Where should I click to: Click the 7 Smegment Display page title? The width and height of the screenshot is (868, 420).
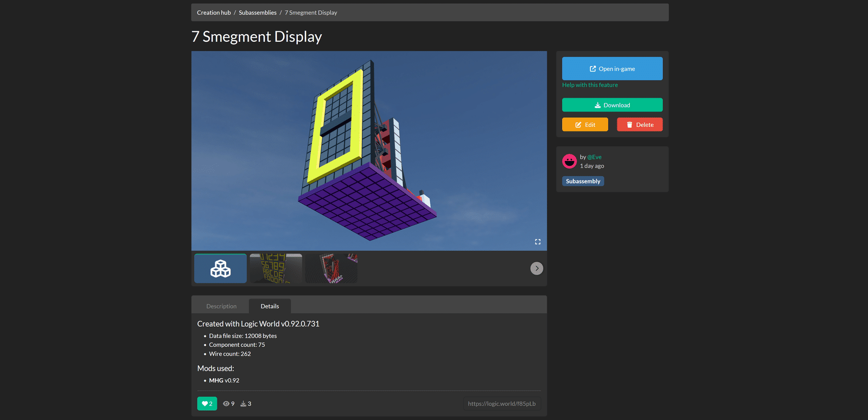click(257, 37)
